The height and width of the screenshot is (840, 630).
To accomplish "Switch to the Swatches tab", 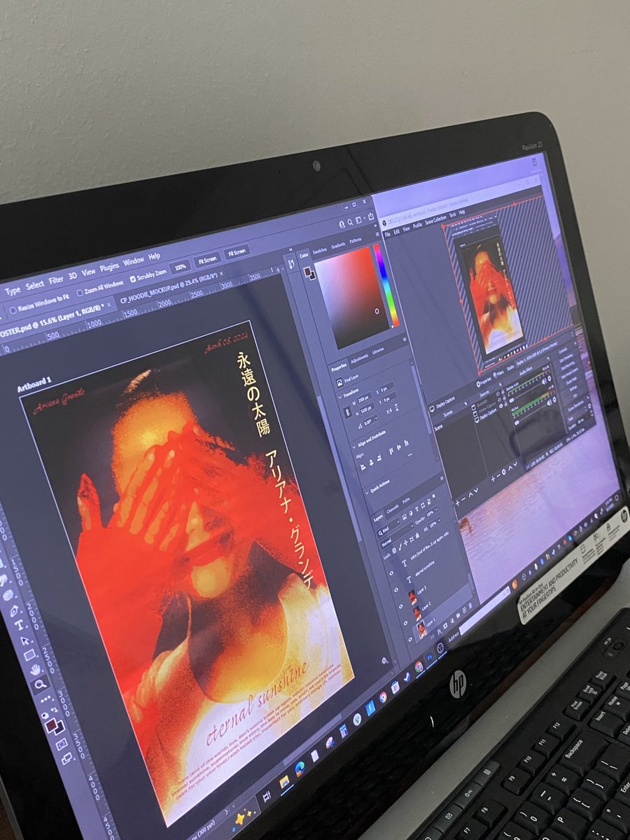I will tap(320, 250).
